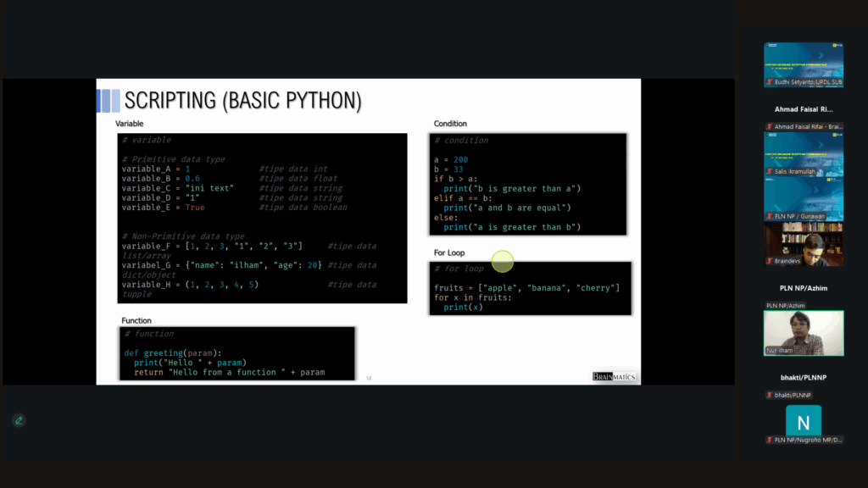
Task: Click the Function code block with greeting(param)
Action: pyautogui.click(x=236, y=353)
